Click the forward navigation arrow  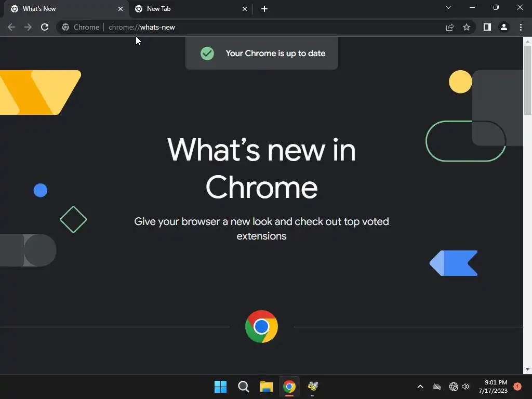tap(28, 27)
